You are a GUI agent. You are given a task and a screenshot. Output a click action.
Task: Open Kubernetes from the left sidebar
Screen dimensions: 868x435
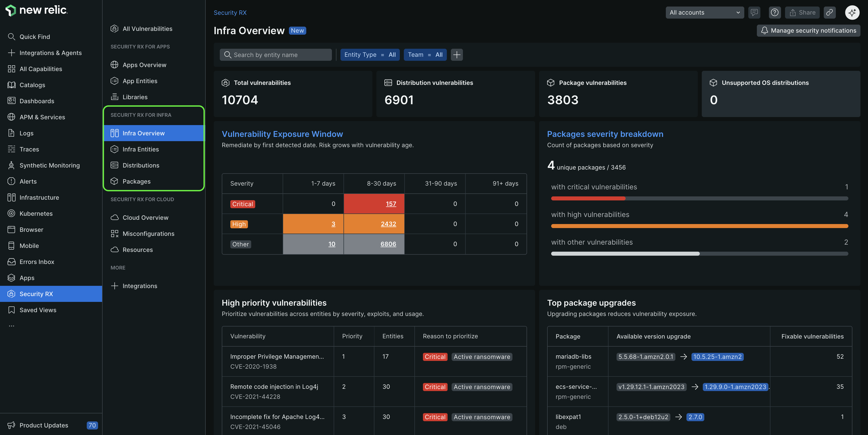36,213
